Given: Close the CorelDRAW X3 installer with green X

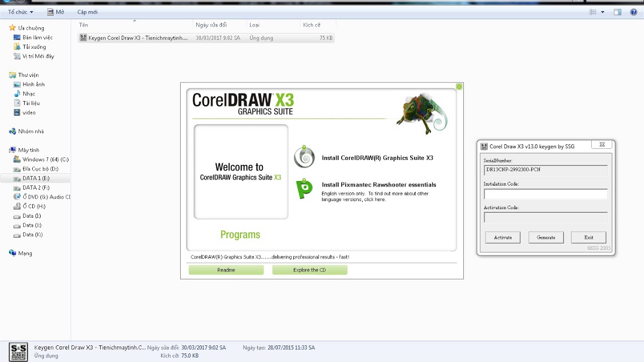Looking at the screenshot, I should 459,86.
